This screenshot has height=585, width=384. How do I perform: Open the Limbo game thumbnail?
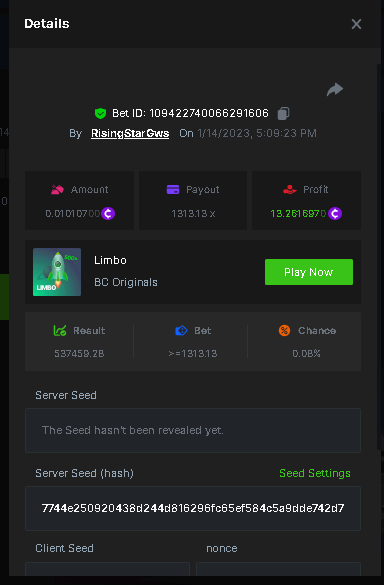pos(57,272)
